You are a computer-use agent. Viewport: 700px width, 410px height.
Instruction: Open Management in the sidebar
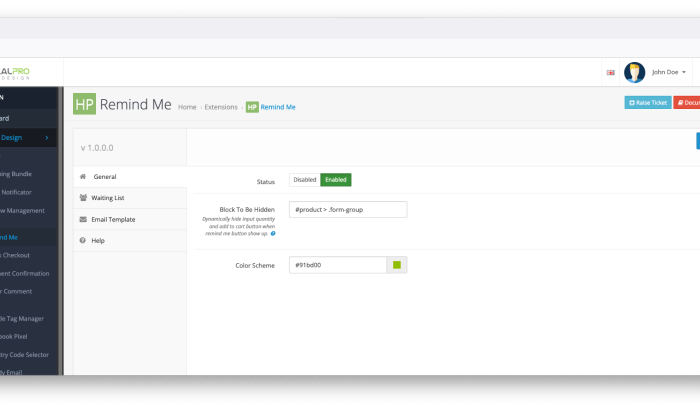coord(28,210)
